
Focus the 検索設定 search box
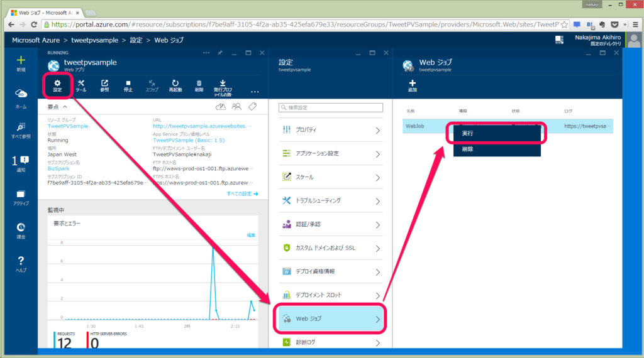(331, 107)
